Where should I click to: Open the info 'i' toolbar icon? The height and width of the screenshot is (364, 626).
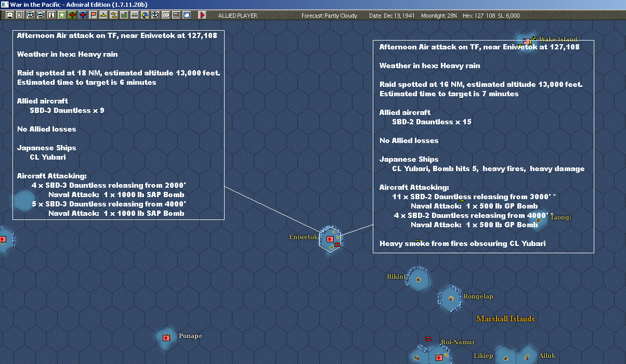51,15
